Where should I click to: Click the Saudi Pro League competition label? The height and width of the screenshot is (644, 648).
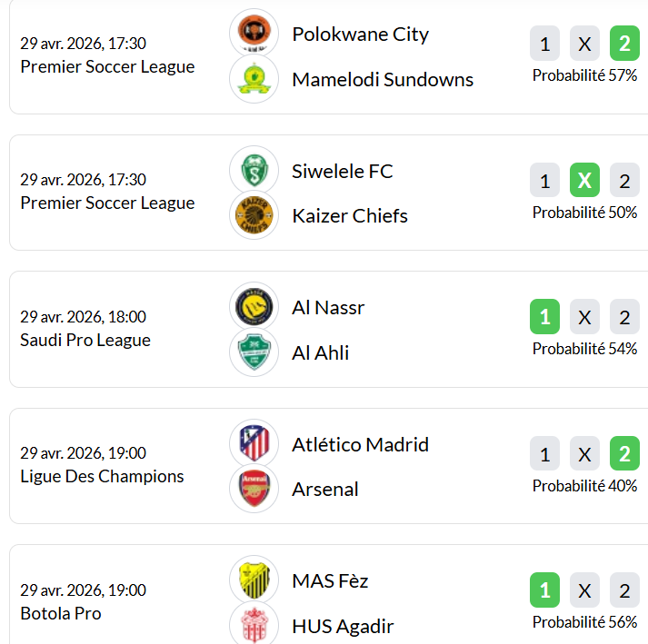tap(85, 340)
